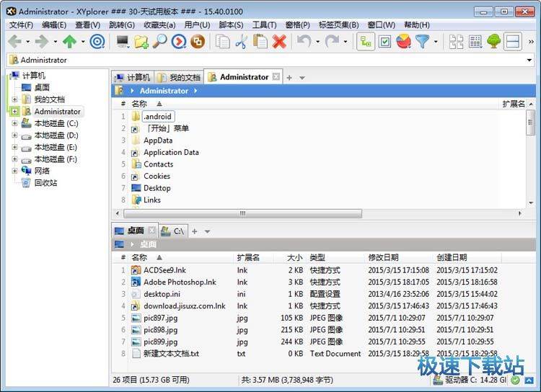541x392 pixels.
Task: Expand 本地磁盘 (C:) in folder tree
Action: (x=14, y=123)
